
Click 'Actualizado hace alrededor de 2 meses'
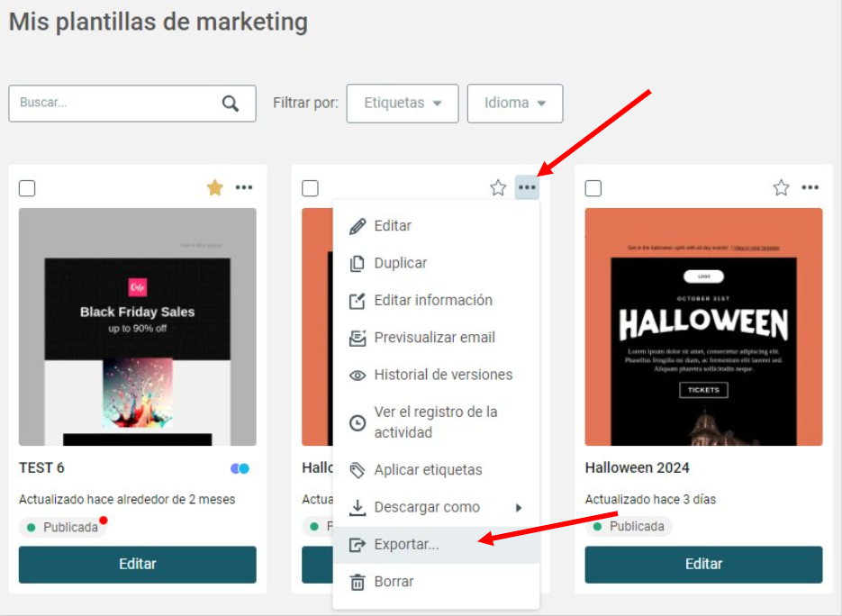pos(127,500)
